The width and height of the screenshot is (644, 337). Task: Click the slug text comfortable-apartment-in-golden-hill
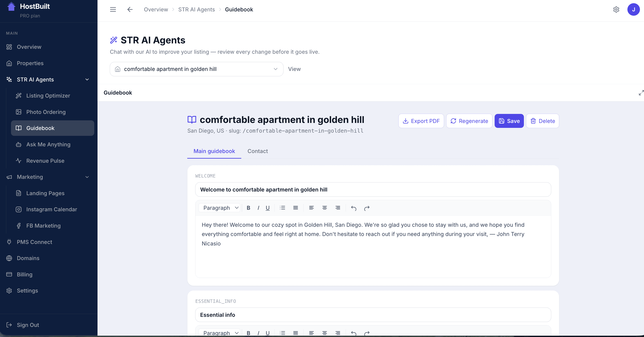point(303,130)
